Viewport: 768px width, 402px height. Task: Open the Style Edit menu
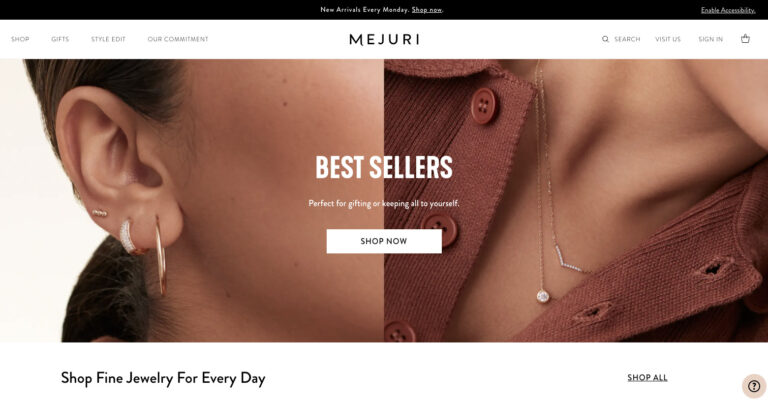tap(108, 39)
